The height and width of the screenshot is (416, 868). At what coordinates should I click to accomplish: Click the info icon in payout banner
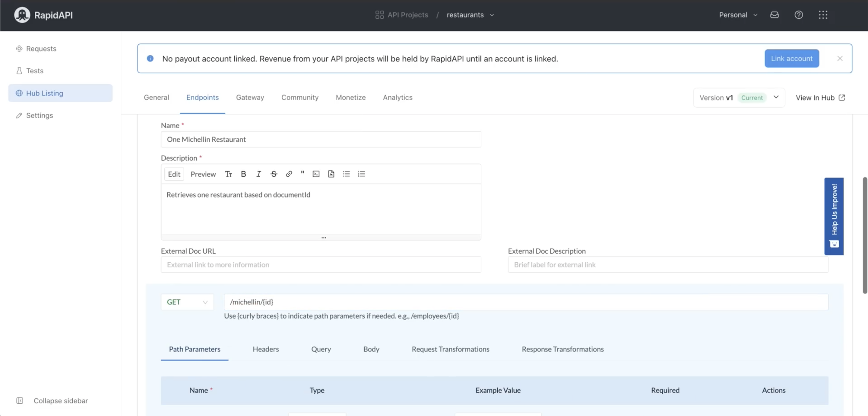point(150,59)
